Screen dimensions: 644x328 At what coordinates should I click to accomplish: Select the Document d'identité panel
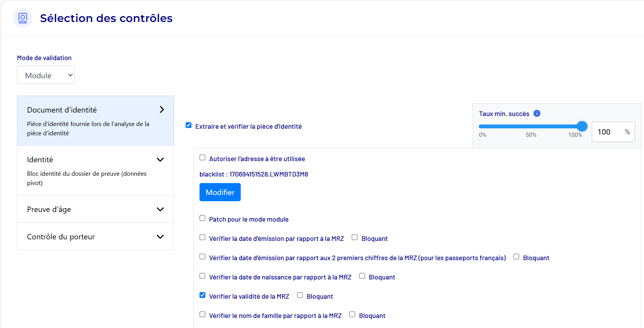click(89, 121)
